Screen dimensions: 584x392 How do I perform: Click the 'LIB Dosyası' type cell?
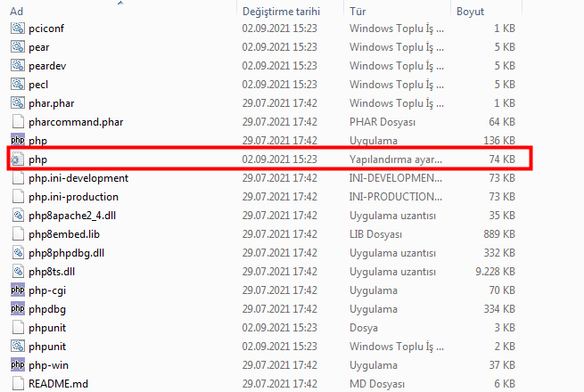pos(375,234)
